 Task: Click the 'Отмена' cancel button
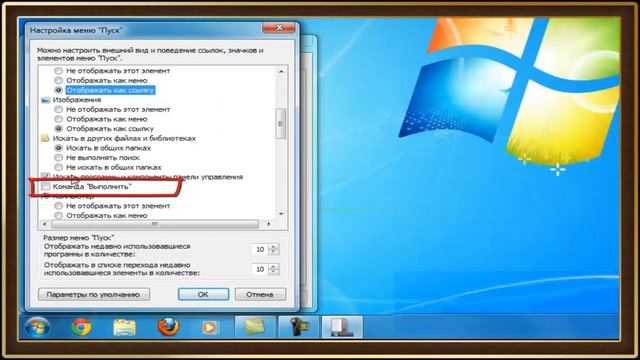(260, 294)
